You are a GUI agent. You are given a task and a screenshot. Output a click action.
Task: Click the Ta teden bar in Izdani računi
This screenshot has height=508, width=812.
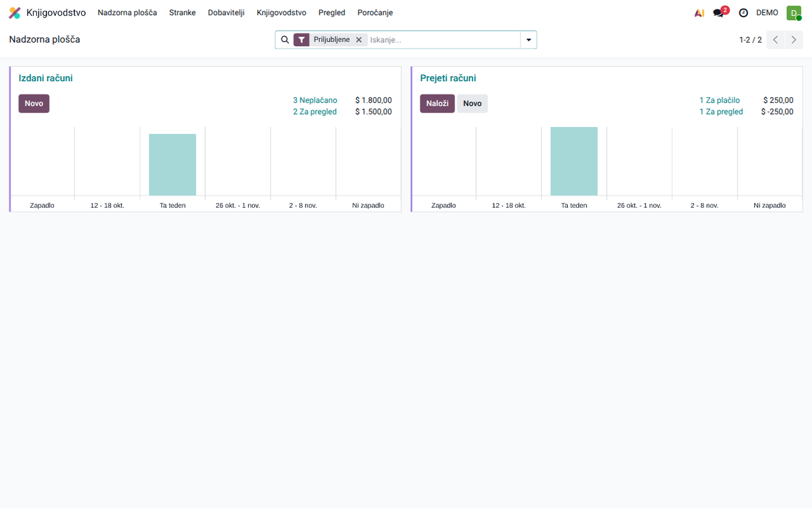pos(173,165)
